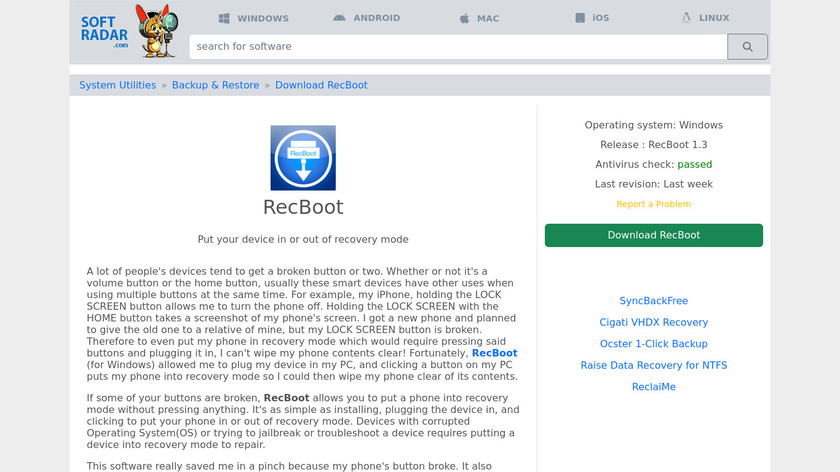Click 'Release : RecBoot 1.3' text

coord(654,145)
